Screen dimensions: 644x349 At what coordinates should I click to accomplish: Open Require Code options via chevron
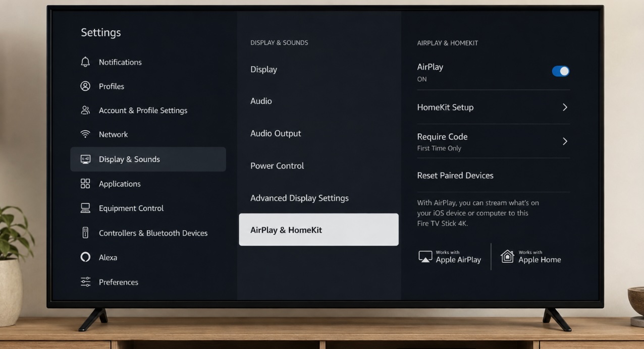565,141
